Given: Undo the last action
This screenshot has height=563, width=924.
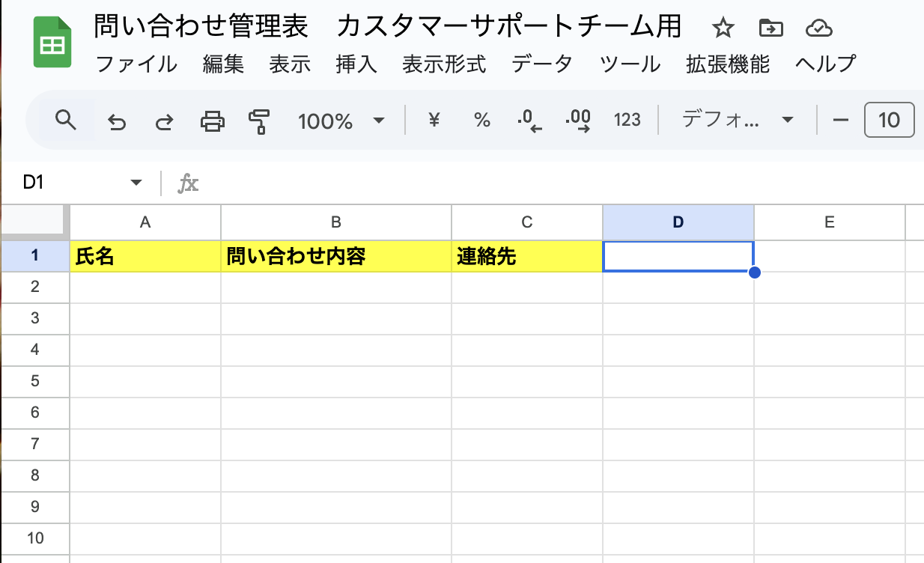Looking at the screenshot, I should [117, 121].
